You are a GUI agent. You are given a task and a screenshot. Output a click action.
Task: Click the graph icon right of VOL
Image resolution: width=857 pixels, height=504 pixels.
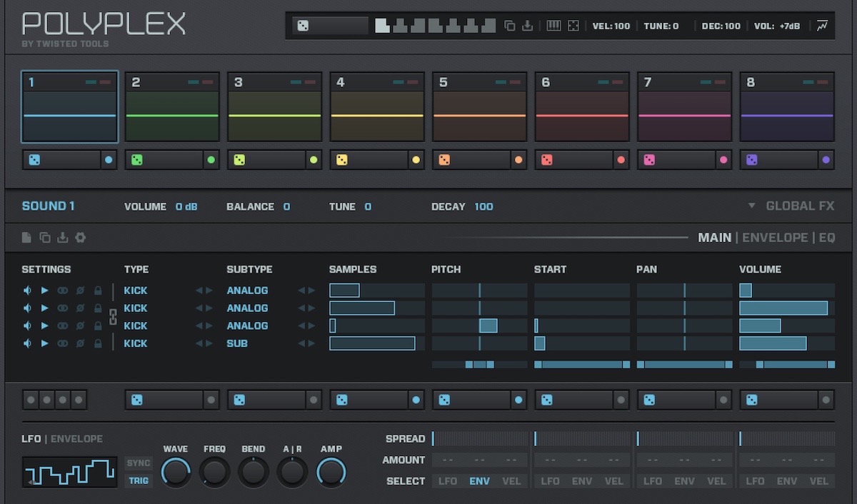point(823,26)
